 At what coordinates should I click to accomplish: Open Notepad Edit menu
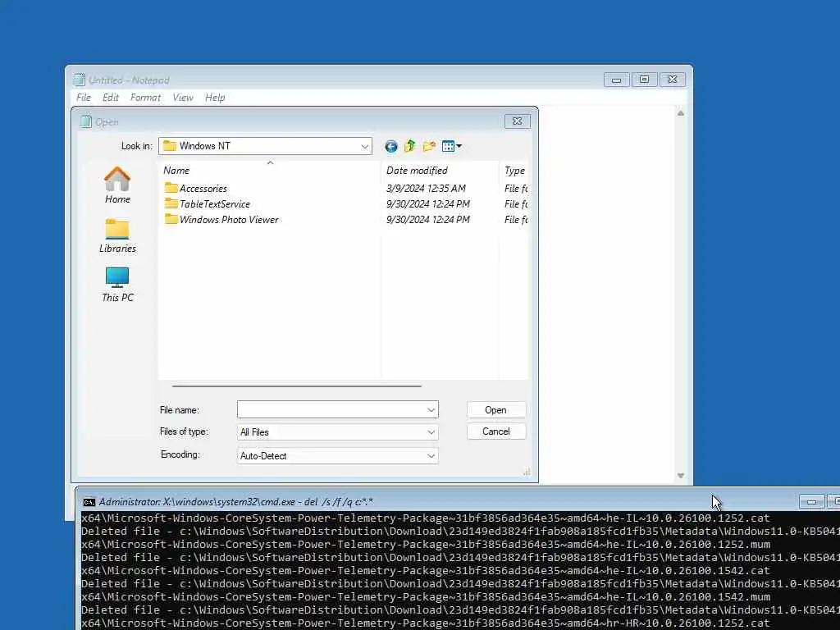click(111, 98)
